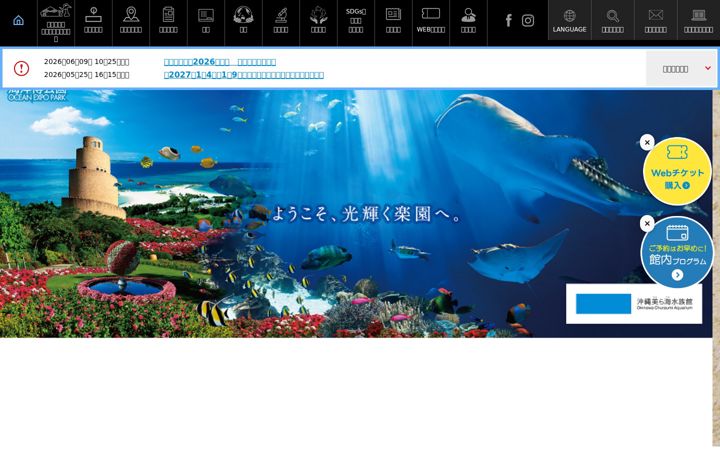This screenshot has height=450, width=720.
Task: Click the yellow Webチケット購入 button
Action: (x=677, y=171)
